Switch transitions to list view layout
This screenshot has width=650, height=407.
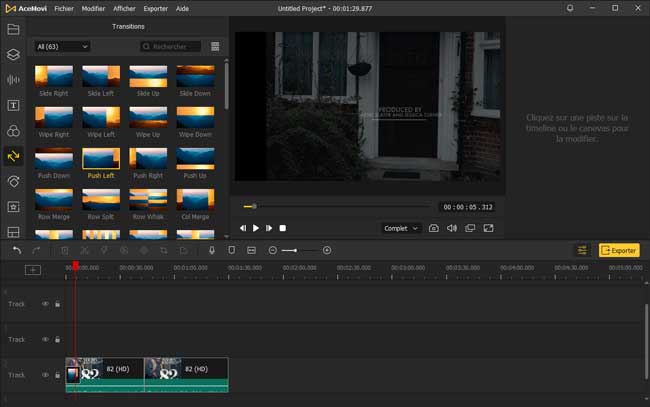(x=215, y=46)
